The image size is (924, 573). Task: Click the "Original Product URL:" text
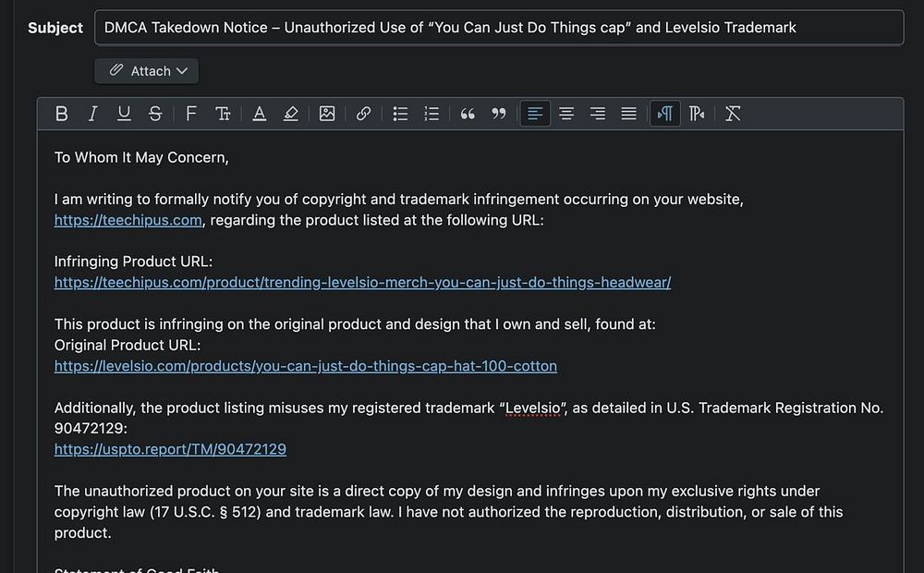point(128,345)
